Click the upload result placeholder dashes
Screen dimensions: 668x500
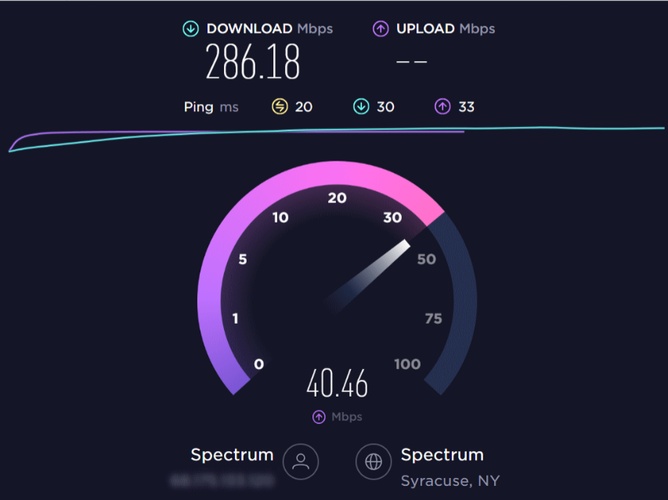412,62
